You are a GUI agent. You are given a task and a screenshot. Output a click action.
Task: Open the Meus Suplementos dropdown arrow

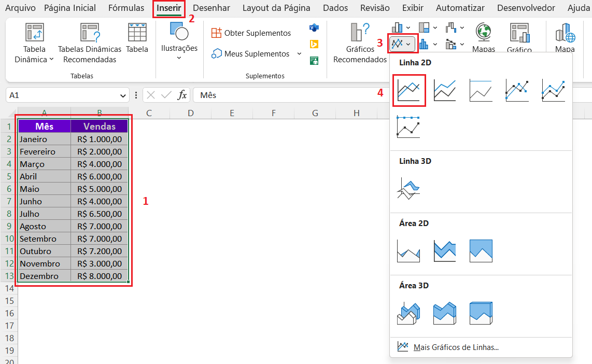tap(299, 54)
